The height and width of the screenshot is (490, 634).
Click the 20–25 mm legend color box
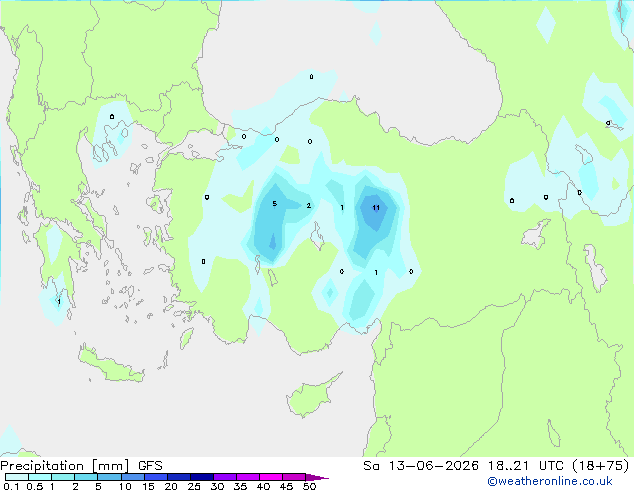[179, 477]
